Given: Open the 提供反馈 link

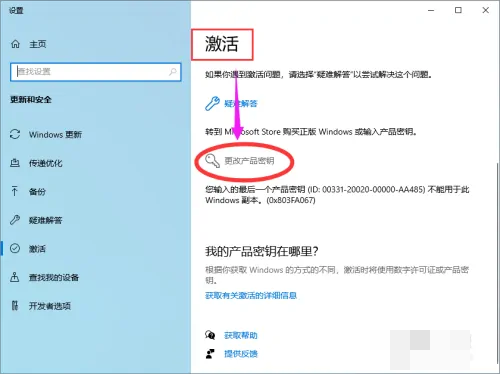Looking at the screenshot, I should click(x=241, y=354).
